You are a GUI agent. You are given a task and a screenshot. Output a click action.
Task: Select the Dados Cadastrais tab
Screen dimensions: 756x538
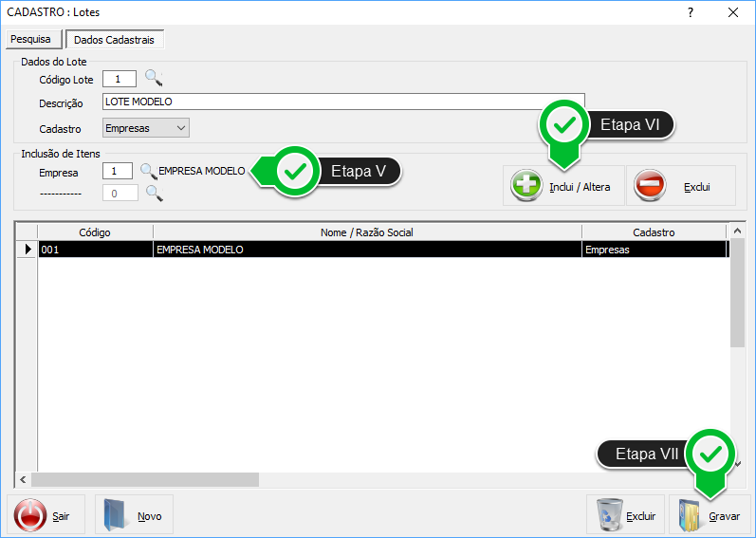tap(115, 40)
